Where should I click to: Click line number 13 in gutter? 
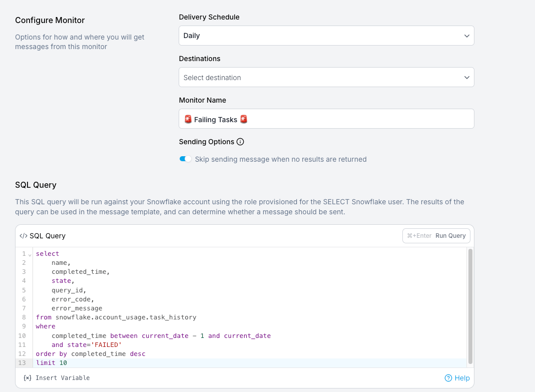22,362
